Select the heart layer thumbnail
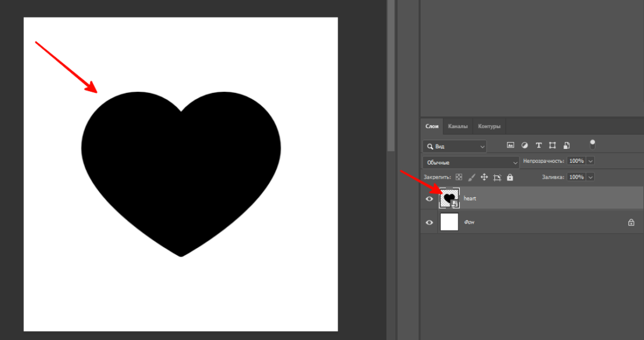 coord(449,199)
